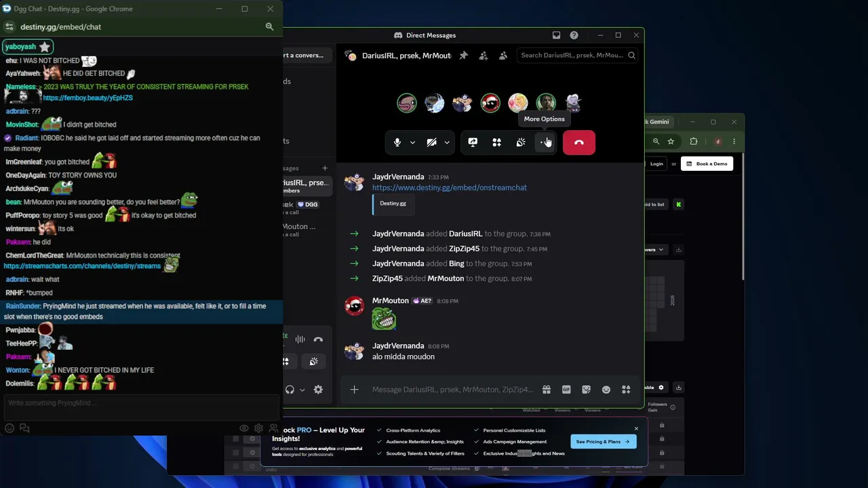This screenshot has width=868, height=488.
Task: Open Dgg chat settings gear
Action: pyautogui.click(x=258, y=428)
